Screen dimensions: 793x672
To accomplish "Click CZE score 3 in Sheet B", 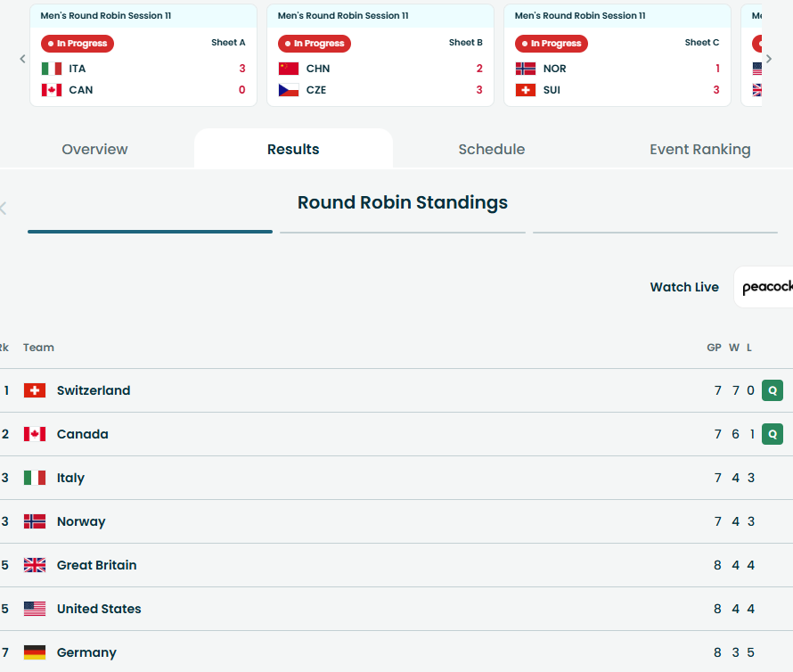I will [x=479, y=90].
